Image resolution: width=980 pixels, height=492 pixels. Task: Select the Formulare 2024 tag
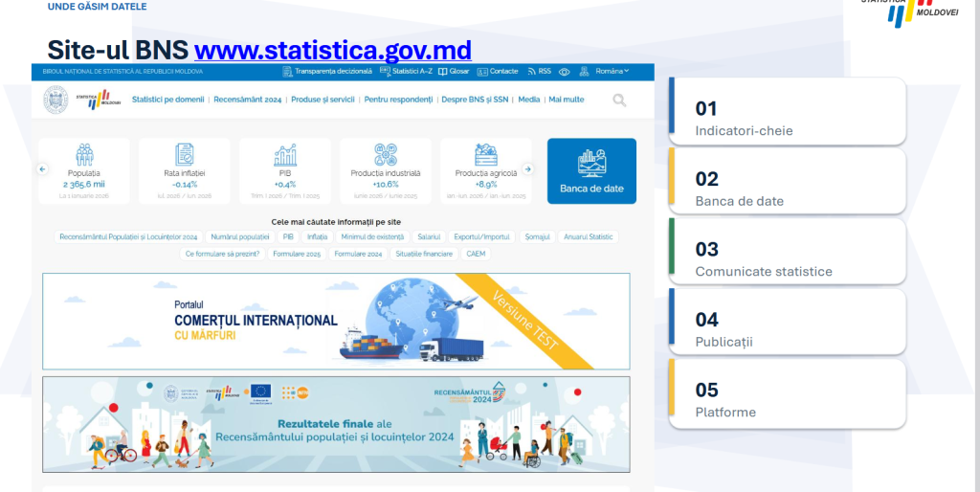[x=358, y=254]
